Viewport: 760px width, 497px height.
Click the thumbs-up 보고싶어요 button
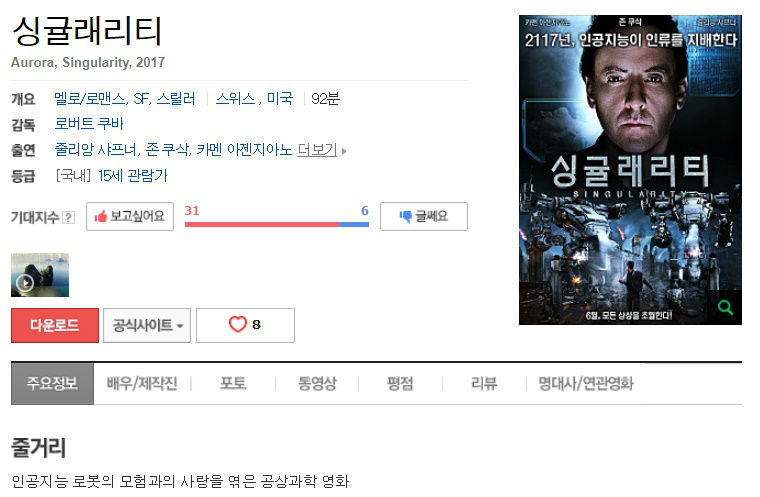[x=130, y=216]
